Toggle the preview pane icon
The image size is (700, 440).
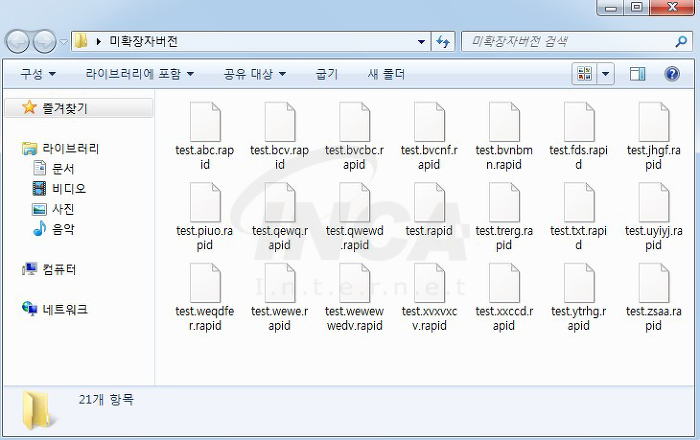tap(638, 74)
